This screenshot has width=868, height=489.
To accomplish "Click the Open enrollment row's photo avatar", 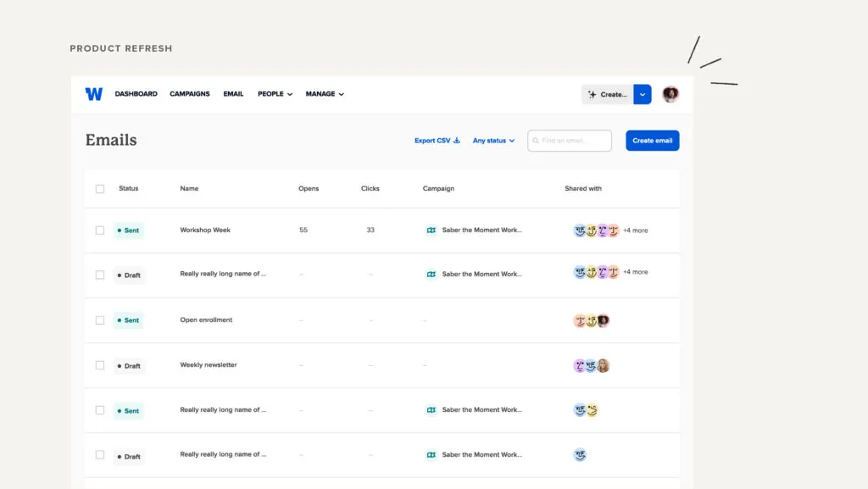I will pyautogui.click(x=604, y=320).
